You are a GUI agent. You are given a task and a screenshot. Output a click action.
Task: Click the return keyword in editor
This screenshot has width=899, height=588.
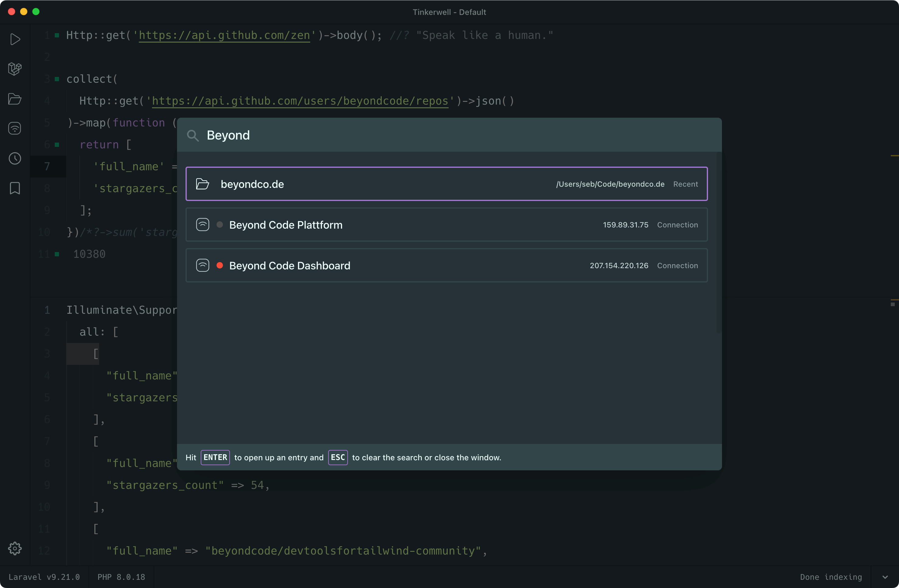pos(99,145)
